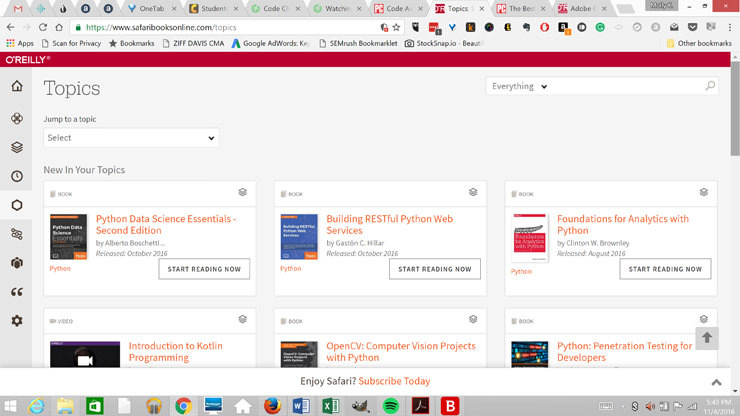Switch to the Watch browser tab
The image size is (740, 416).
(337, 8)
